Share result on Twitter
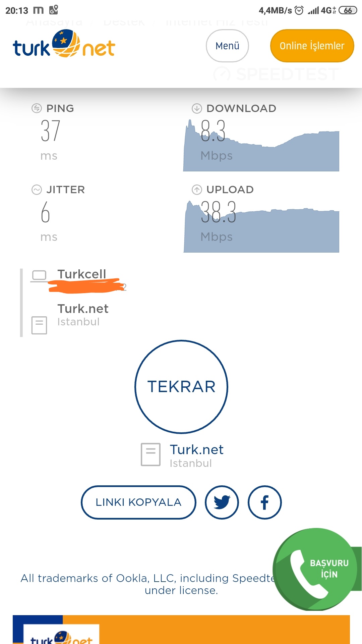 click(x=222, y=502)
